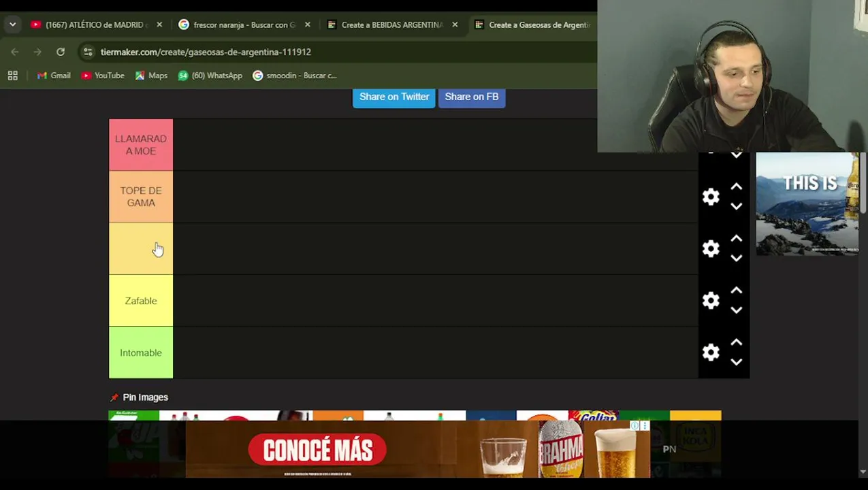This screenshot has width=868, height=490.
Task: Select the LLAMARADA MOE tier label
Action: coord(141,144)
